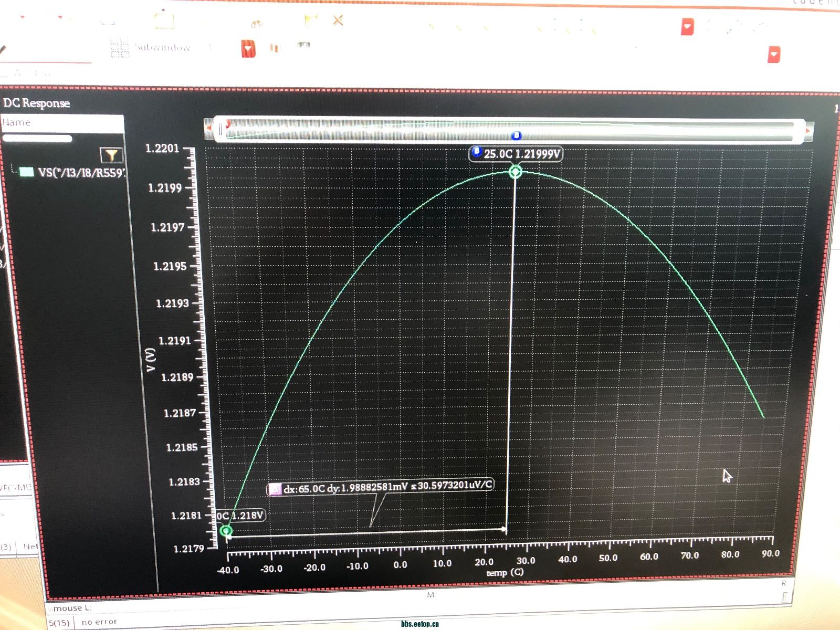
Task: Click the yellow X icon in top toolbar
Action: [338, 20]
